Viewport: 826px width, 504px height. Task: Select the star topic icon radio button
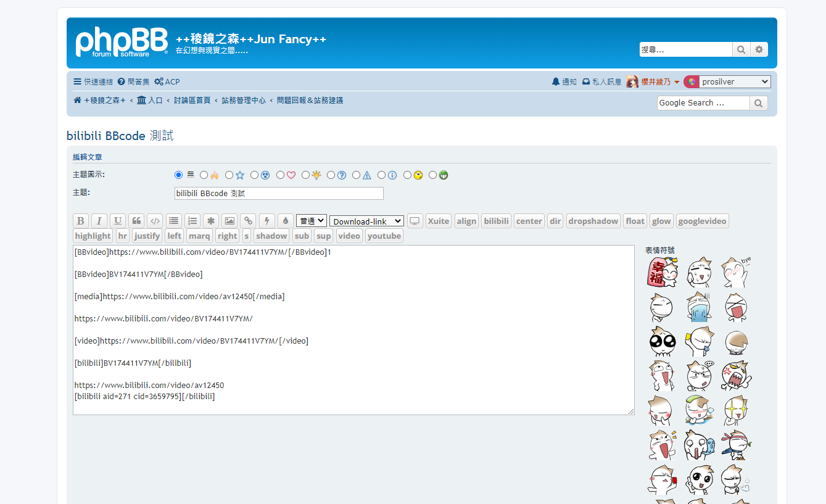tap(229, 175)
